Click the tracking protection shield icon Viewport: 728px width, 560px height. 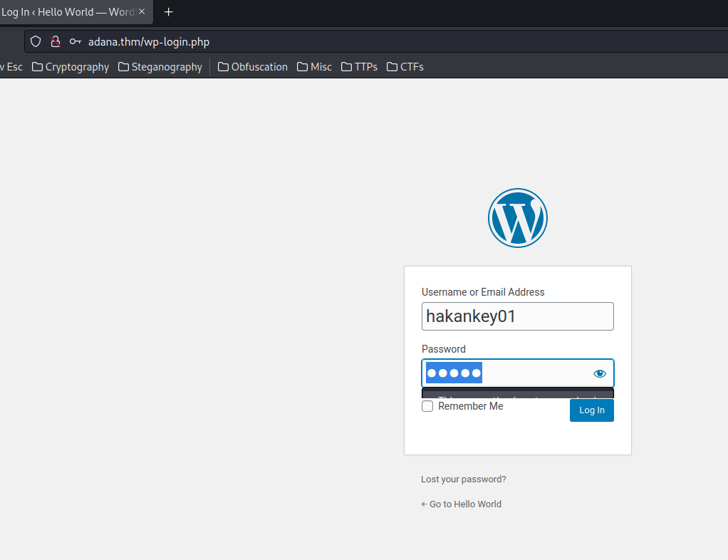click(36, 42)
